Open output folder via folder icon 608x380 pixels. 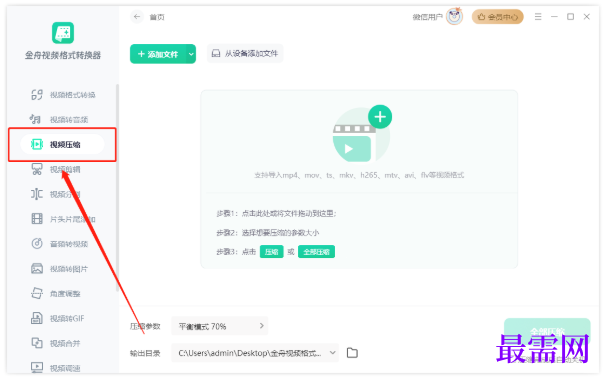[352, 353]
